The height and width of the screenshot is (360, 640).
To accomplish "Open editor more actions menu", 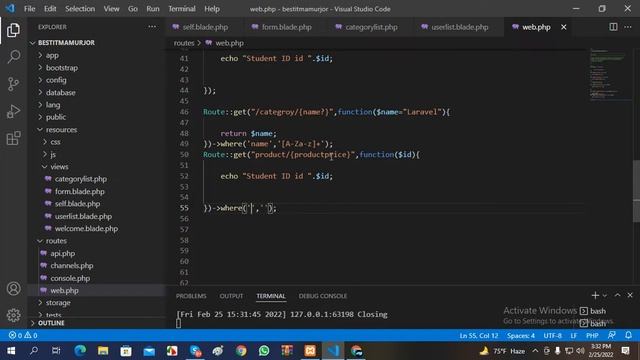I will (628, 27).
